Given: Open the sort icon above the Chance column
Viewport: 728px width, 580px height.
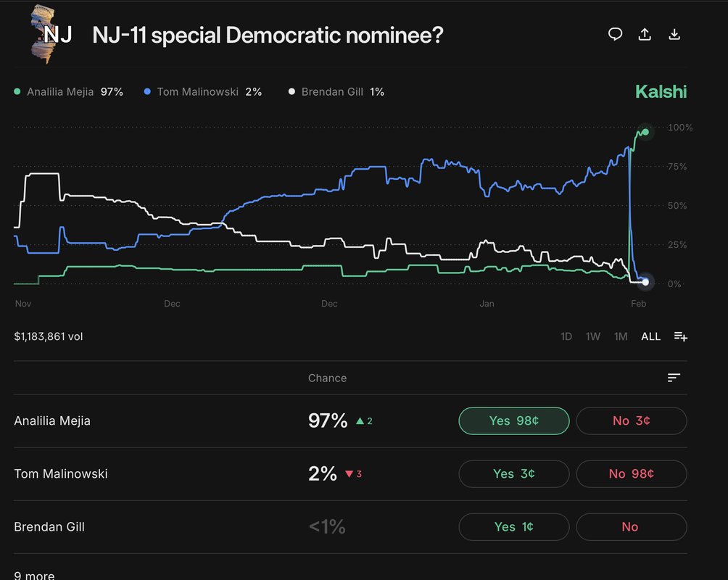Looking at the screenshot, I should tap(674, 378).
